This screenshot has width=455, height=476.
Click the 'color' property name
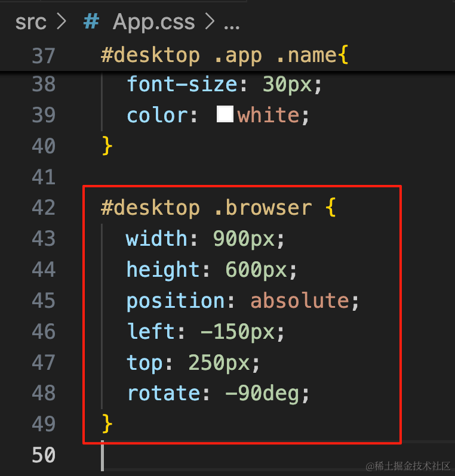coord(158,115)
